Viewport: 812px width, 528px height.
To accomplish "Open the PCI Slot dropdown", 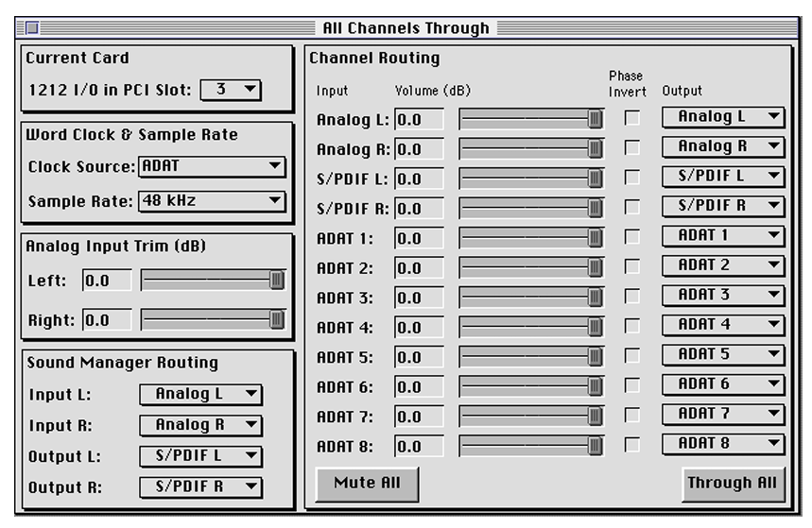I will pos(231,90).
